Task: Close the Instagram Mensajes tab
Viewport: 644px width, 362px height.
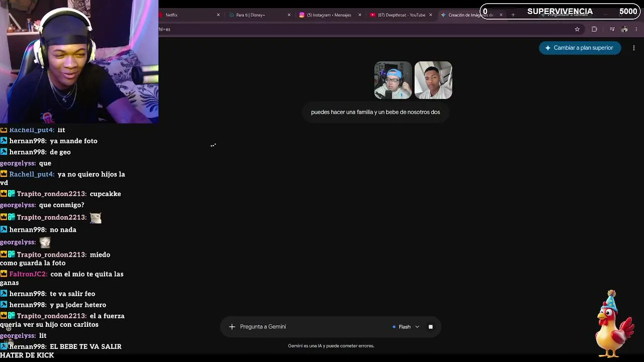Action: [360, 15]
